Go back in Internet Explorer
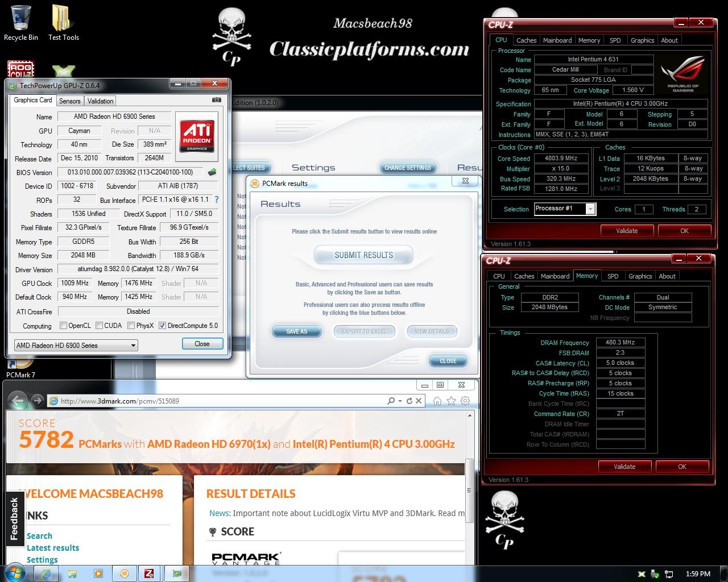This screenshot has width=728, height=582. (16, 401)
